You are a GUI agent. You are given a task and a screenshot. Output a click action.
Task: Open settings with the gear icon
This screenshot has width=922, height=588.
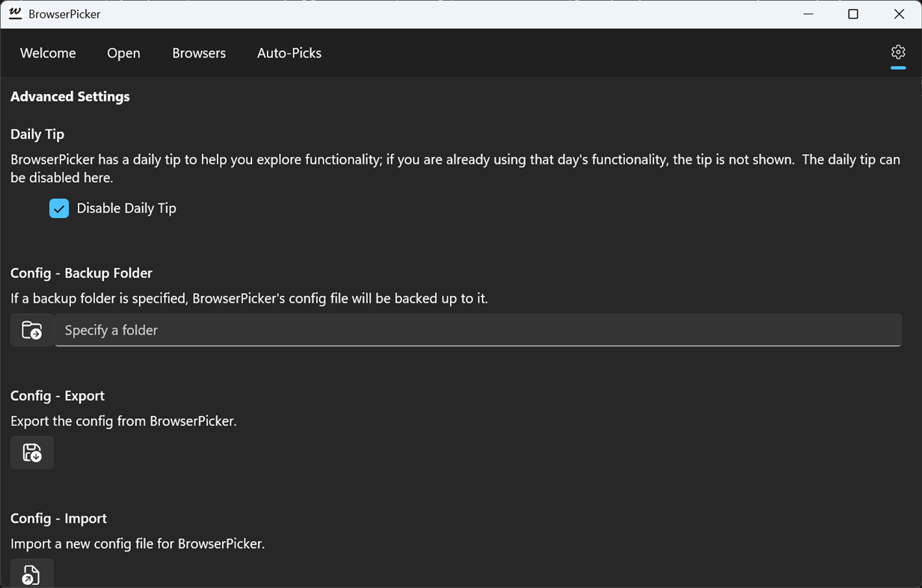[x=897, y=52]
